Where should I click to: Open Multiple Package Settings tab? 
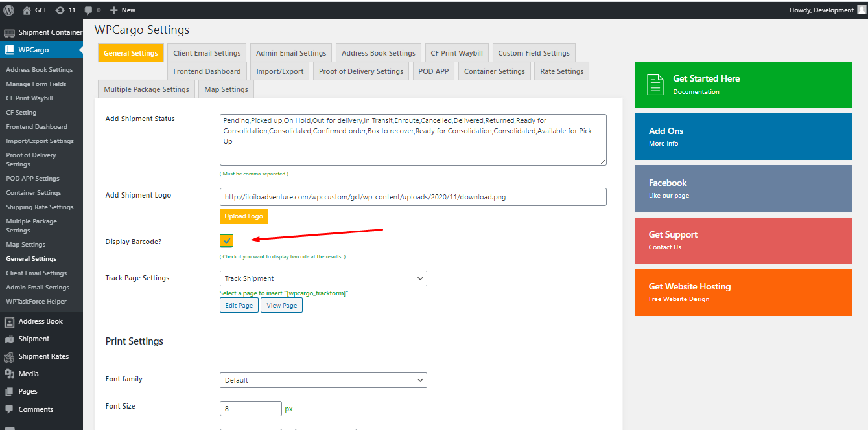tap(147, 89)
